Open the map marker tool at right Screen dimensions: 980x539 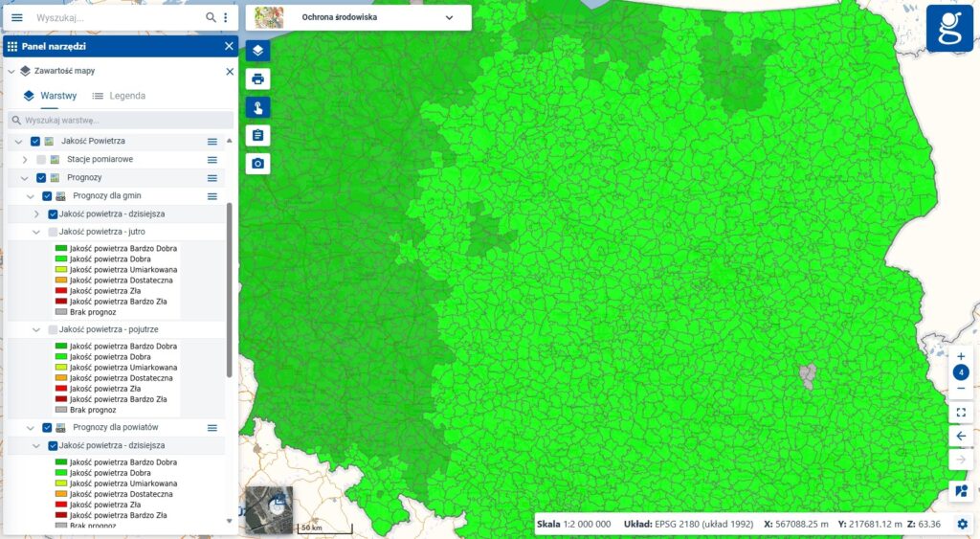(961, 491)
